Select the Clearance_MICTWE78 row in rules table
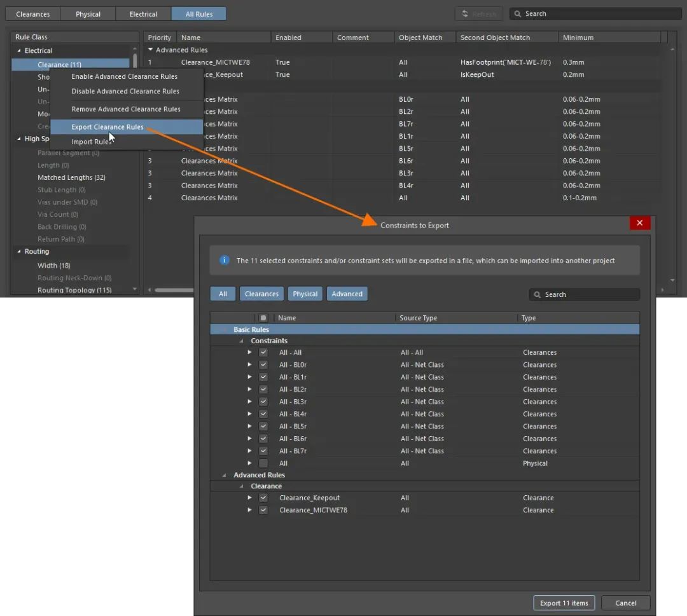 pyautogui.click(x=401, y=62)
